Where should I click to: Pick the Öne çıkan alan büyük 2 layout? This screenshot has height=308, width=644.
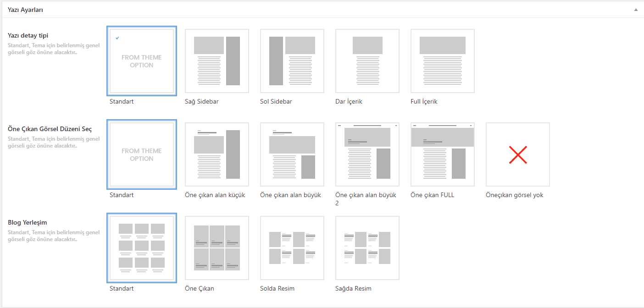(367, 154)
